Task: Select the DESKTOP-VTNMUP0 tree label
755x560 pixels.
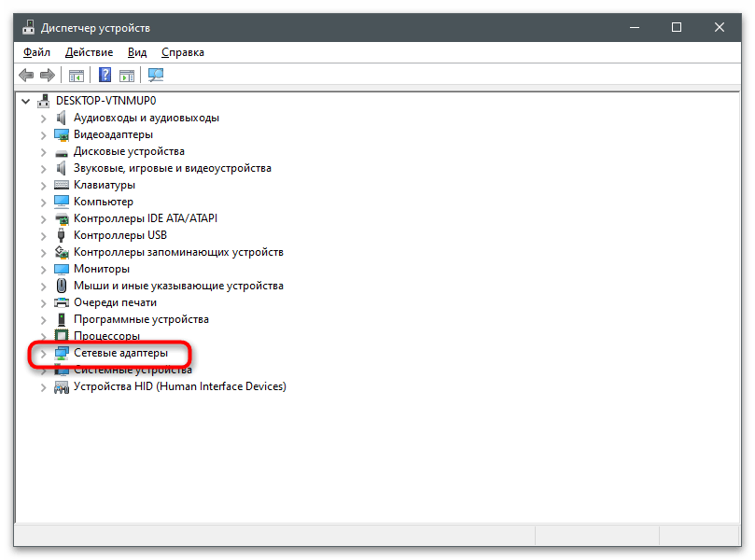Action: (106, 101)
